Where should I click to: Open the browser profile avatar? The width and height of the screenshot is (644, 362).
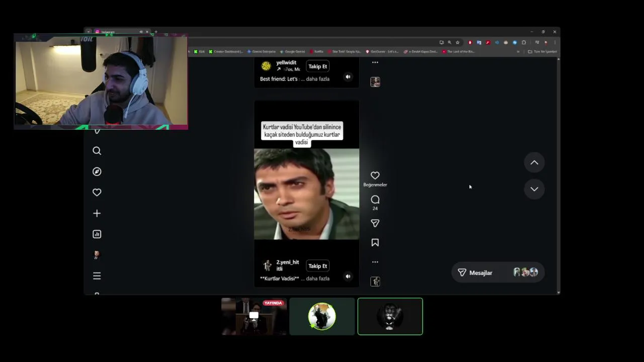click(x=546, y=42)
